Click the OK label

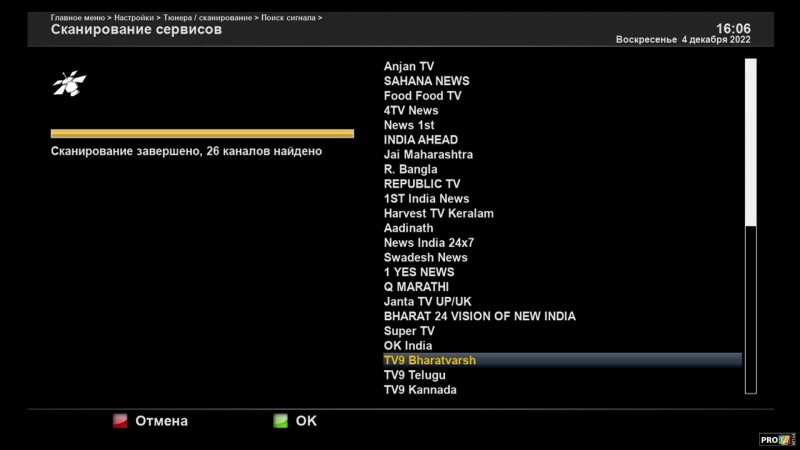coord(306,421)
